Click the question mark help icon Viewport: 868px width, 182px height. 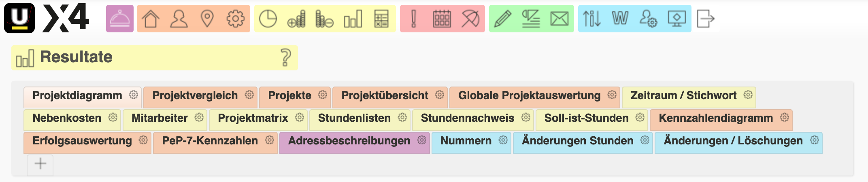pos(286,57)
